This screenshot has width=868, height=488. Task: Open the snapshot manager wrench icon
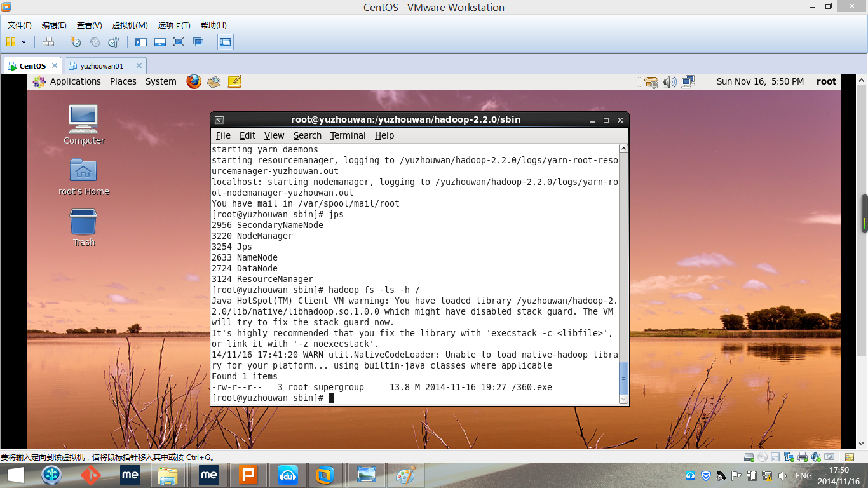[114, 42]
